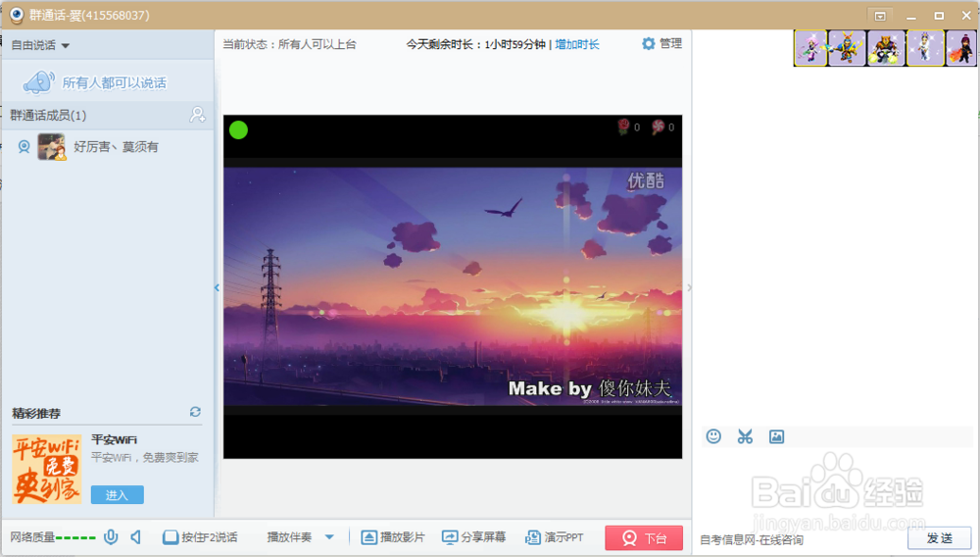Select member 好厉害、莫须有 in list
This screenshot has height=557, width=980.
108,147
